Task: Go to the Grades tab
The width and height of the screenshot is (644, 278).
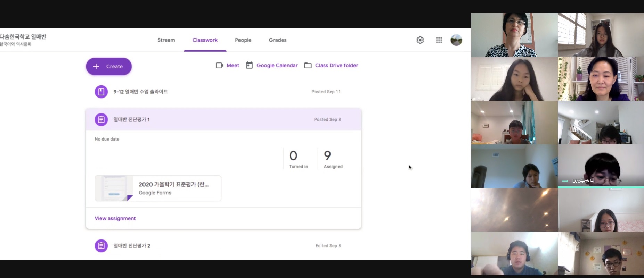Action: tap(277, 40)
